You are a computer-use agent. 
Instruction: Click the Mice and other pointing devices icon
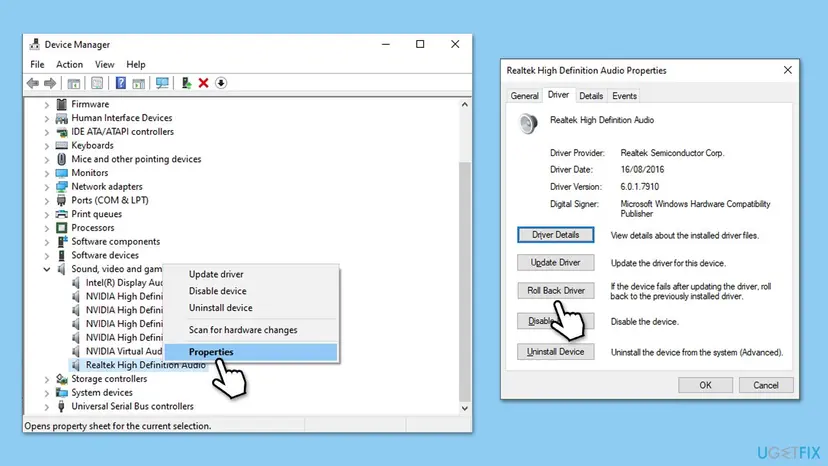click(x=62, y=159)
